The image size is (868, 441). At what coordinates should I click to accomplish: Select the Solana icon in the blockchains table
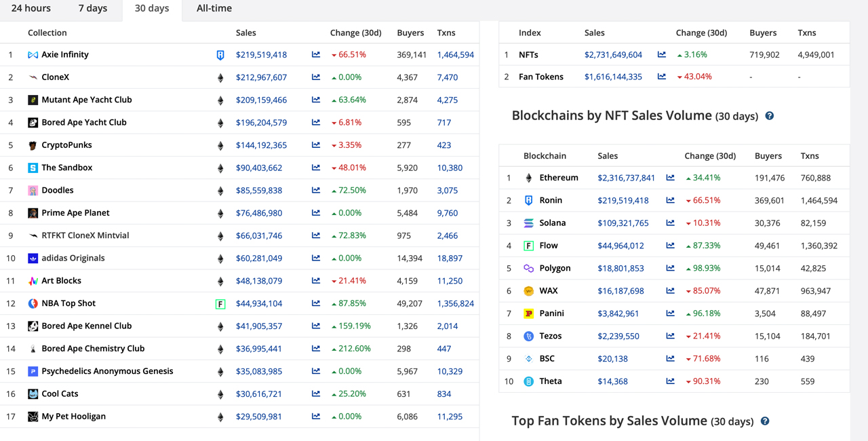click(x=528, y=223)
